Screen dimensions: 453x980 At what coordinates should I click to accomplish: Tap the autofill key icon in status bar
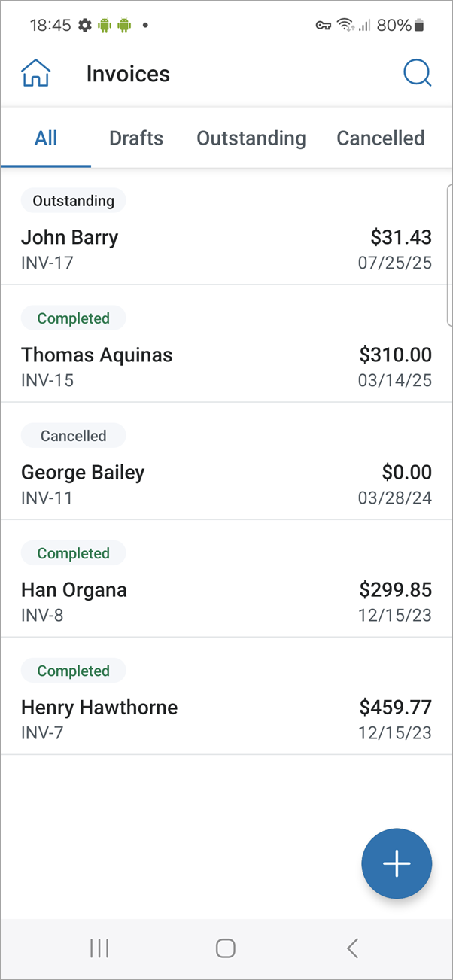point(324,25)
